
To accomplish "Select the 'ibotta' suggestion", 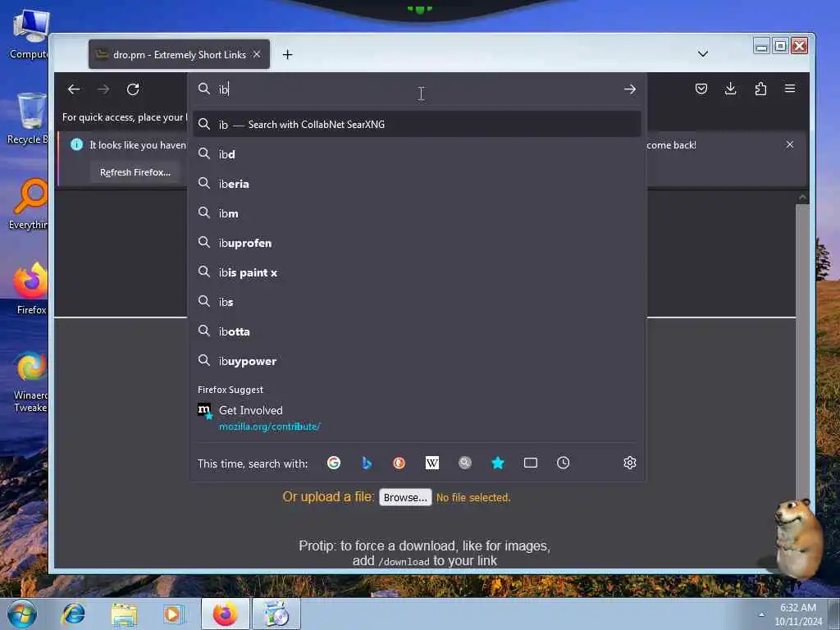I will pos(417,331).
